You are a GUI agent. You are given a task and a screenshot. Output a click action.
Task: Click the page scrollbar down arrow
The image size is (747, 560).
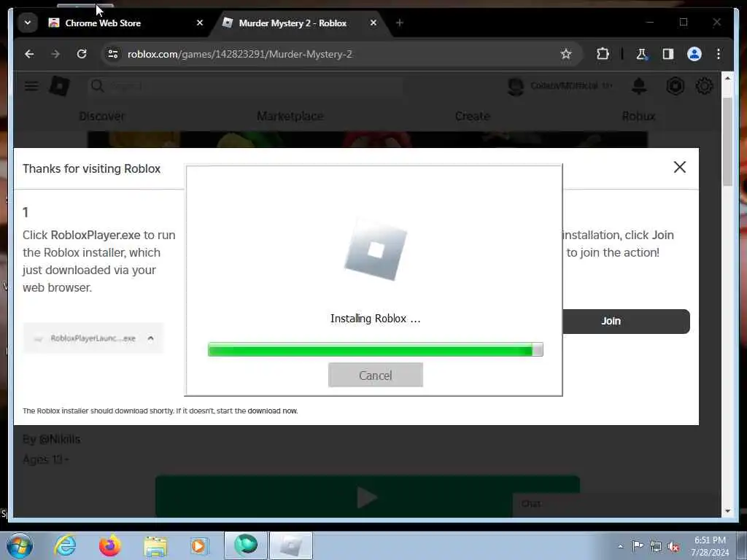[727, 511]
